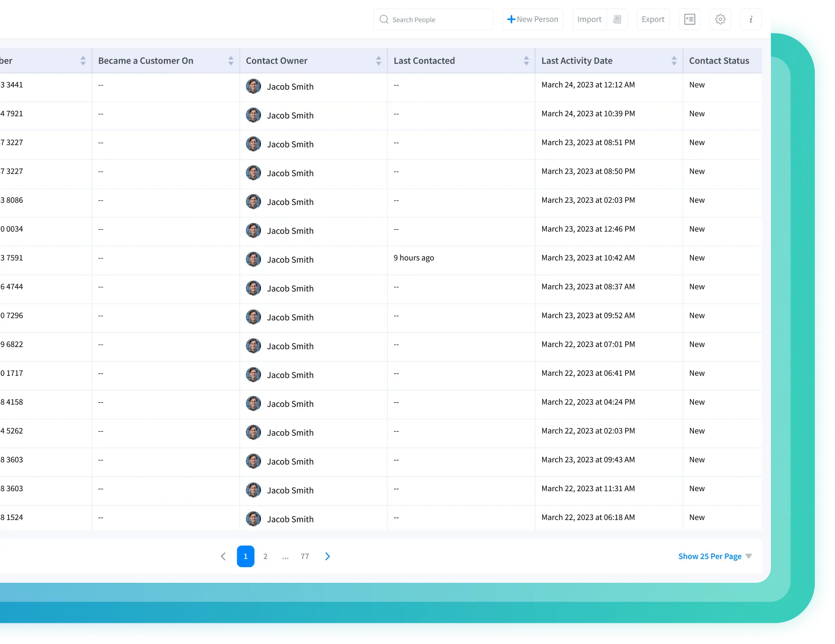The width and height of the screenshot is (835, 644).
Task: Click the import file icon next to Import
Action: [617, 19]
